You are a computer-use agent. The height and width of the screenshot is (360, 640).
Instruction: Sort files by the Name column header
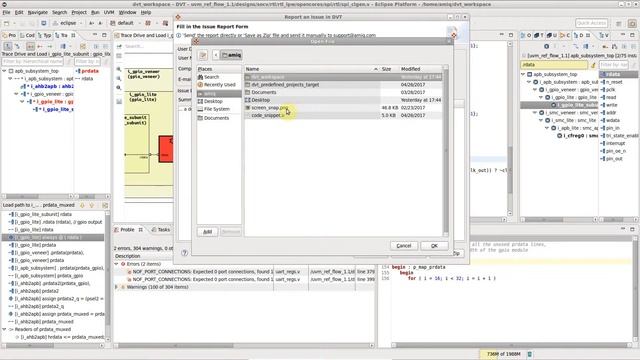click(x=312, y=69)
